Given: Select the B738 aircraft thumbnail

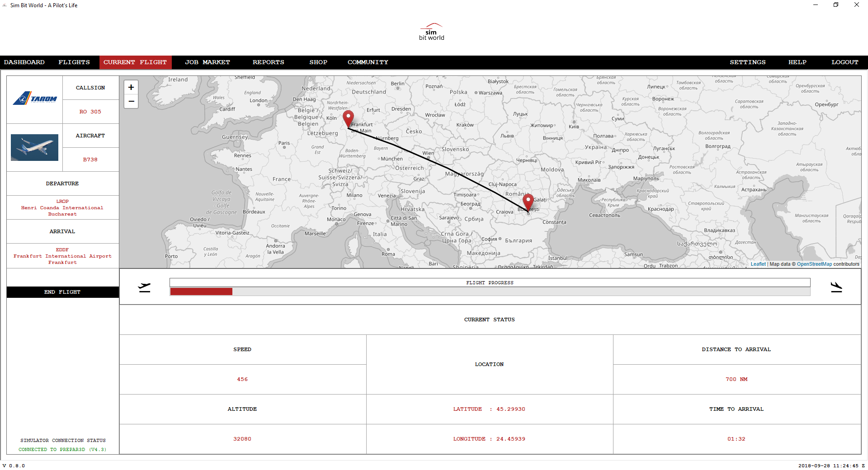Looking at the screenshot, I should 34,147.
